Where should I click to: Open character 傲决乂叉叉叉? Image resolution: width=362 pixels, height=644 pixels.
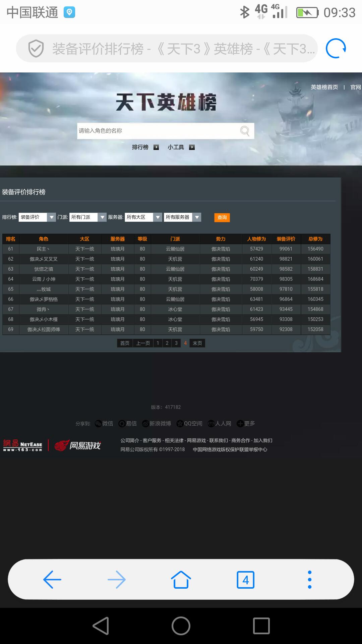click(44, 259)
